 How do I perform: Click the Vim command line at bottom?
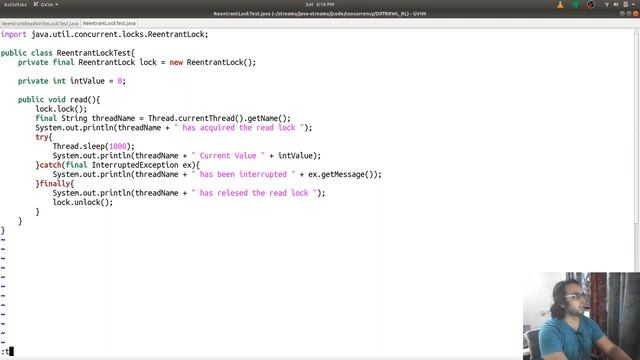pos(261,351)
